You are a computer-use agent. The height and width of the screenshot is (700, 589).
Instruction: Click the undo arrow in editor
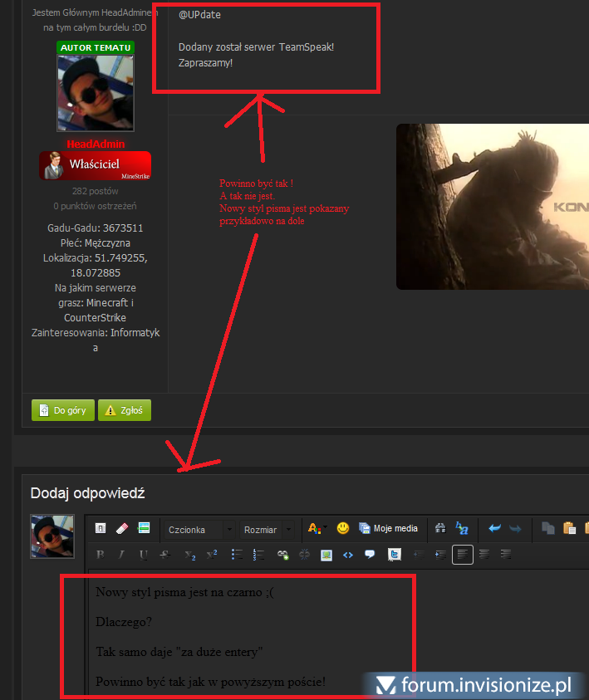495,528
